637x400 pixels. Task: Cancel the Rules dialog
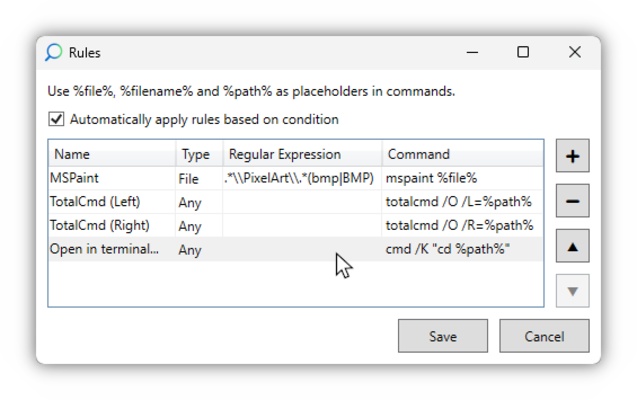(x=544, y=336)
